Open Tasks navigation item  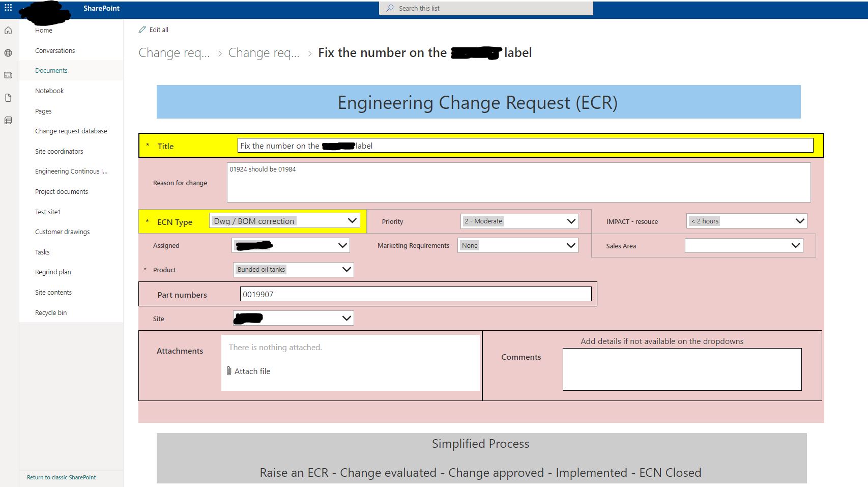42,252
